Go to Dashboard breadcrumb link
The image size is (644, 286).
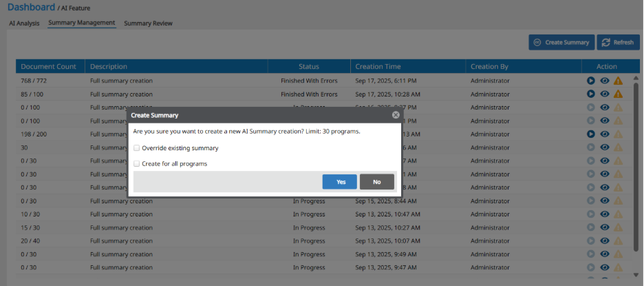31,7
